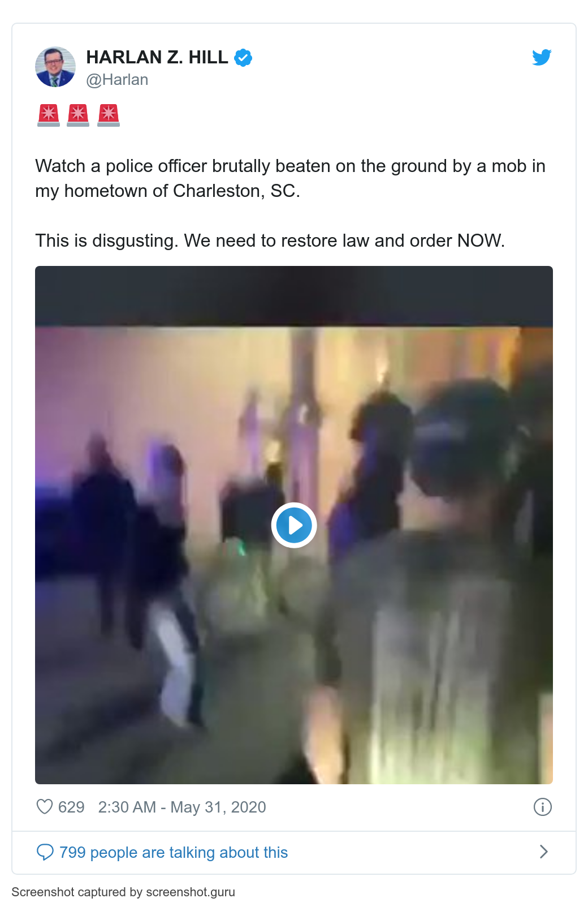588x911 pixels.
Task: Visit the @Harlan handle link
Action: point(117,80)
